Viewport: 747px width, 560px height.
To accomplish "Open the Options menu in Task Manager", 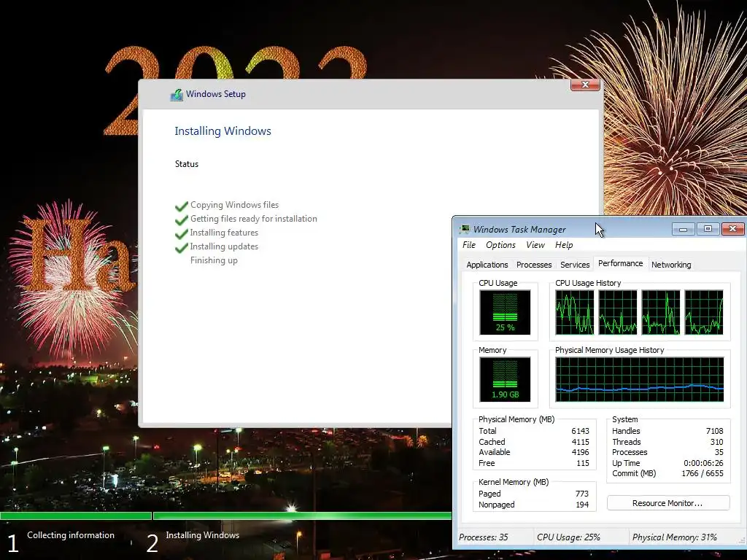I will tap(500, 245).
